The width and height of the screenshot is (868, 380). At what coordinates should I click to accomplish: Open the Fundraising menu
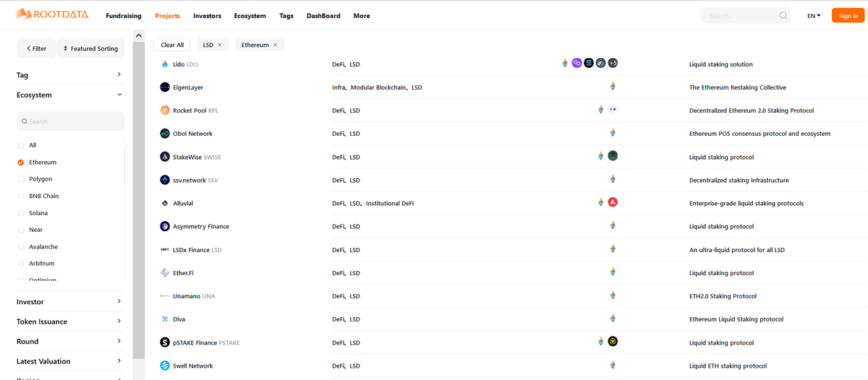(124, 16)
